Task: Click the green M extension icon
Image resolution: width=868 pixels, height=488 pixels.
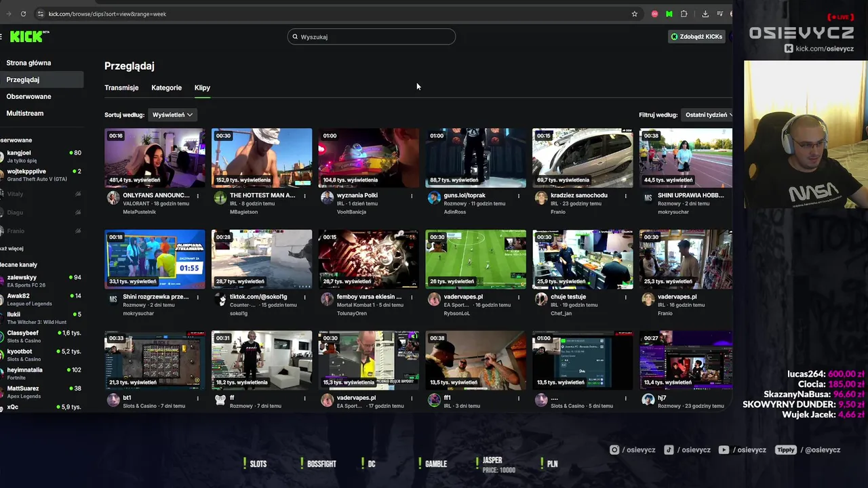Action: click(669, 14)
